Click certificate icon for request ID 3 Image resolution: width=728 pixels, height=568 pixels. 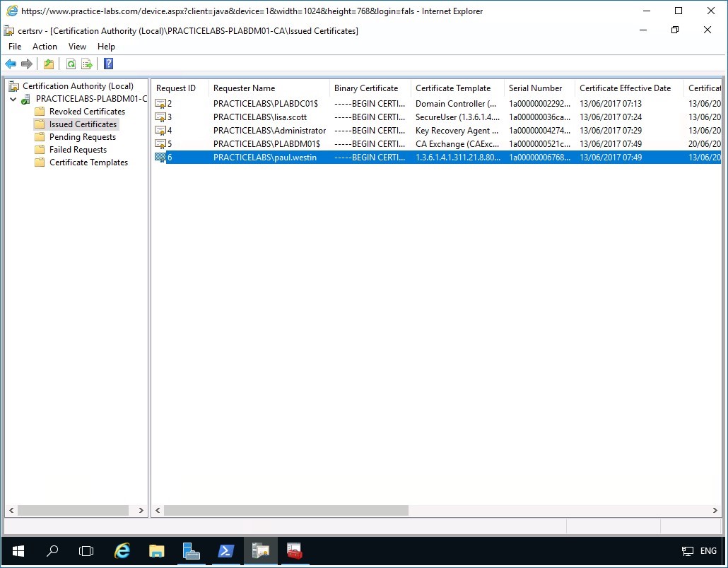160,117
